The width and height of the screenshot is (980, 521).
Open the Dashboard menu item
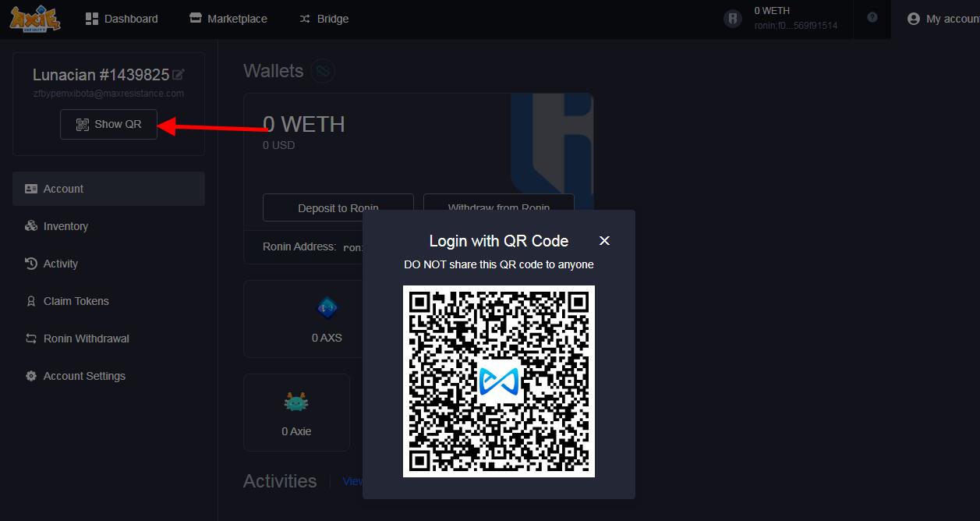[x=122, y=19]
